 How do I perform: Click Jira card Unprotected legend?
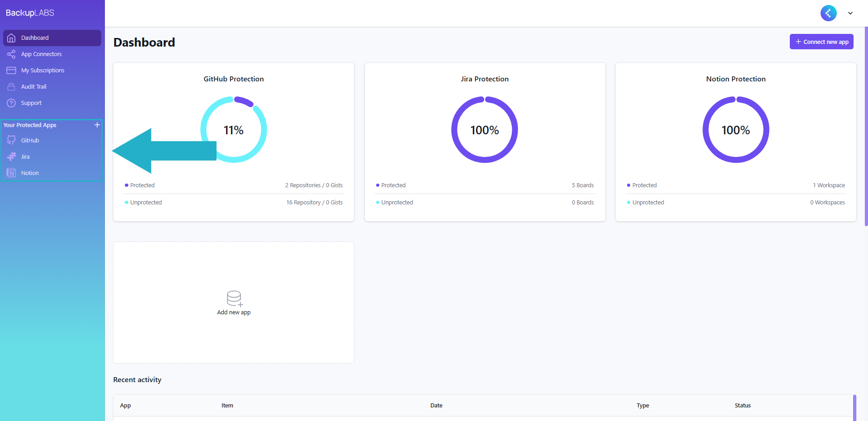pos(394,203)
